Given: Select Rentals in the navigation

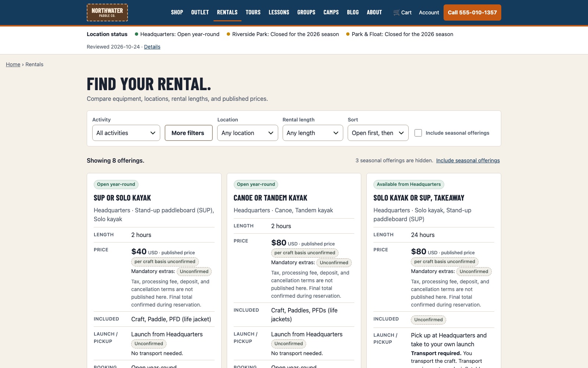Looking at the screenshot, I should pos(227,13).
